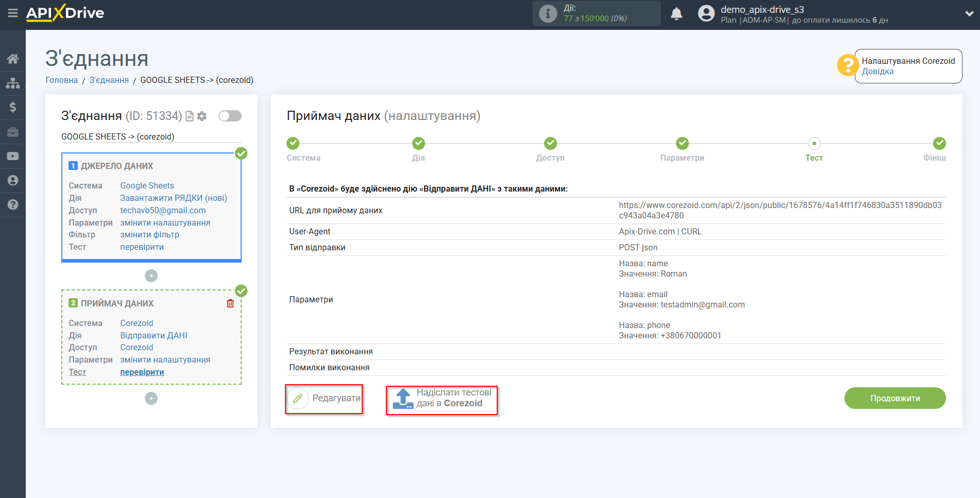Open Google Sheets system link
This screenshot has width=980, height=498.
(x=147, y=185)
